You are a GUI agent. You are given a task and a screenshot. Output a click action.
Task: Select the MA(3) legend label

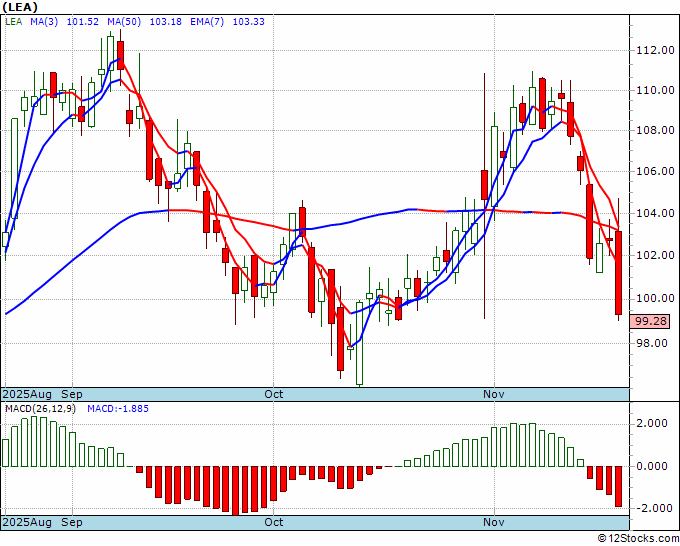tap(44, 21)
